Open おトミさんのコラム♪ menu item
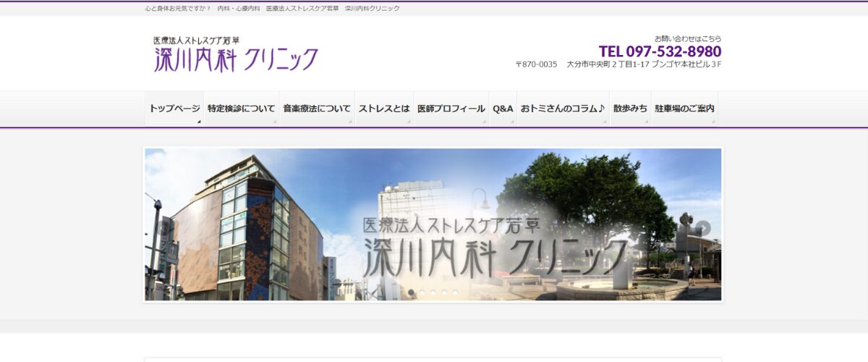This screenshot has height=362, width=868. tap(563, 109)
